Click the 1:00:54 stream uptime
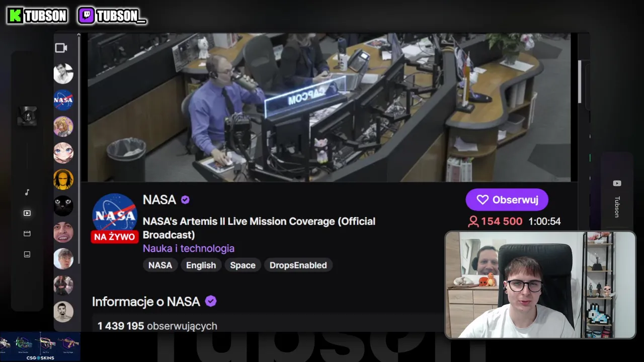The width and height of the screenshot is (644, 362). coord(544,221)
